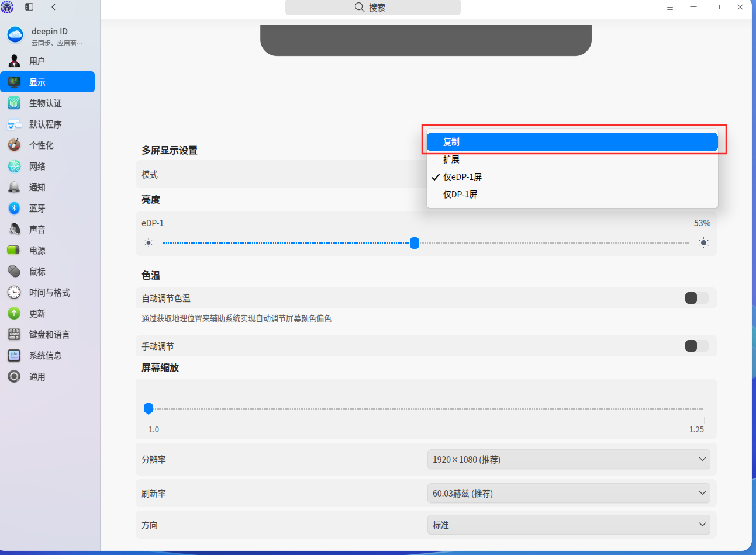Open deepin ID cloud sync settings
756x555 pixels.
(47, 36)
